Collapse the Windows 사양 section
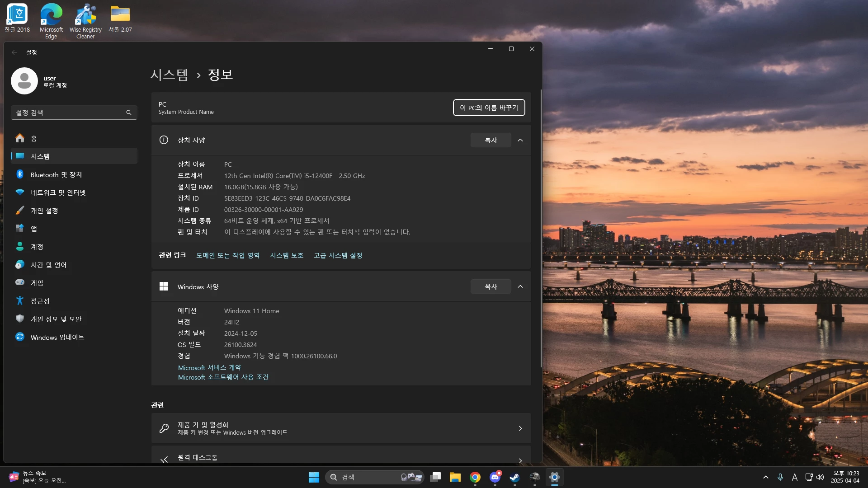The image size is (868, 488). (520, 286)
